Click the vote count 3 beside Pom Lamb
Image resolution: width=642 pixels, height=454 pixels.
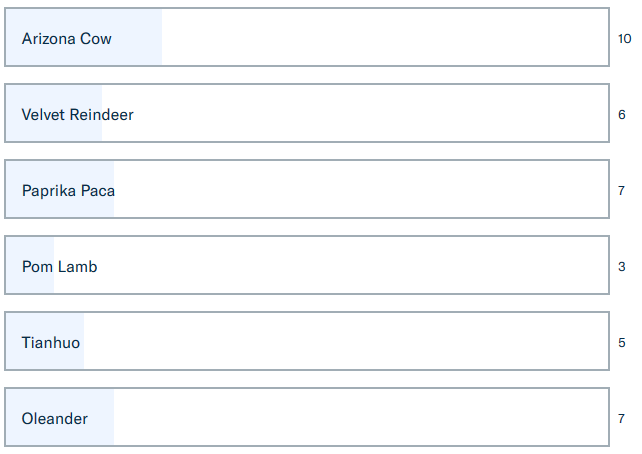[622, 267]
